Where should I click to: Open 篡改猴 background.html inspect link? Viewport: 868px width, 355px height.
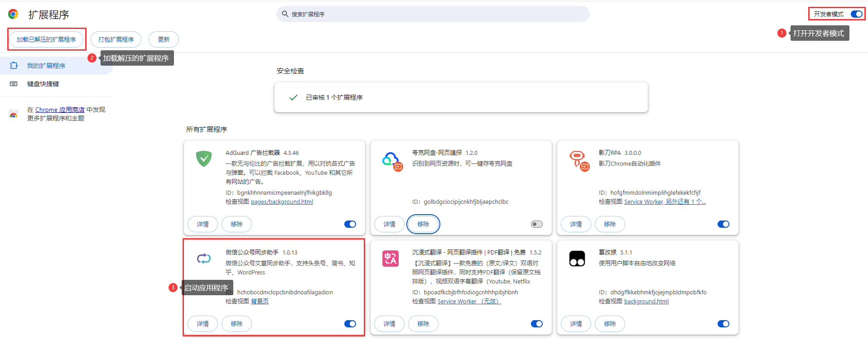tap(646, 301)
